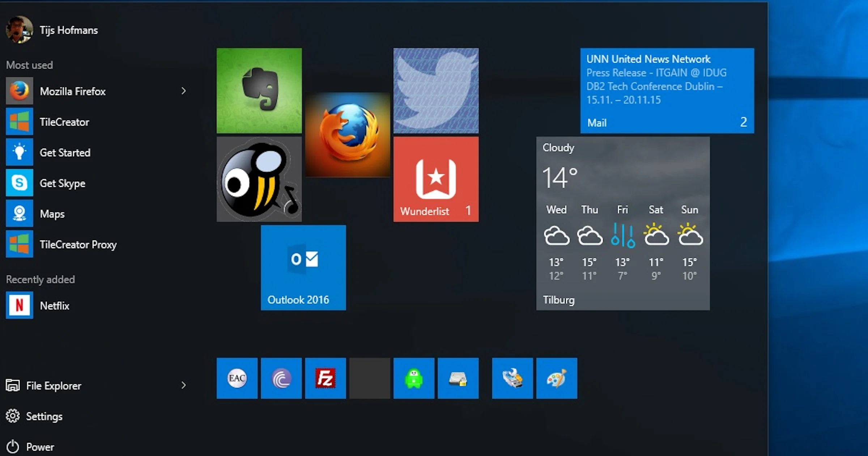Click the Netflix icon under Recently added
The width and height of the screenshot is (868, 456).
coord(20,305)
